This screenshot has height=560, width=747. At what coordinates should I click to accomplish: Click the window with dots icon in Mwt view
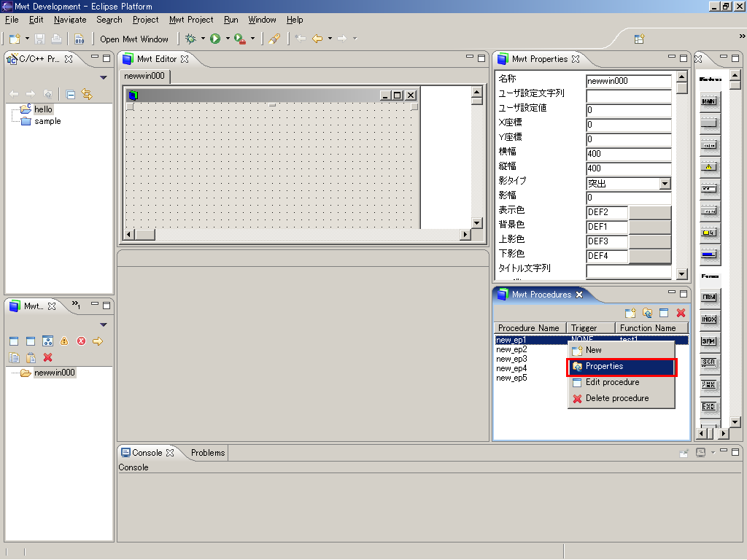point(47,341)
